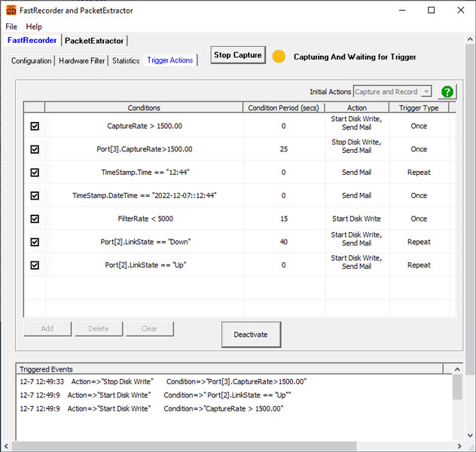Select the "Port[3].CaptureRate>1500.00" condition cell

click(145, 149)
